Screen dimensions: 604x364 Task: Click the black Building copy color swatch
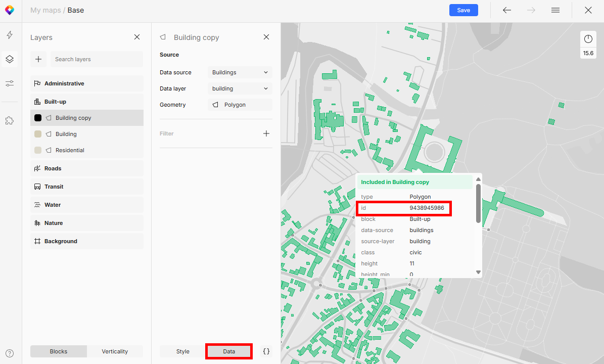point(38,118)
